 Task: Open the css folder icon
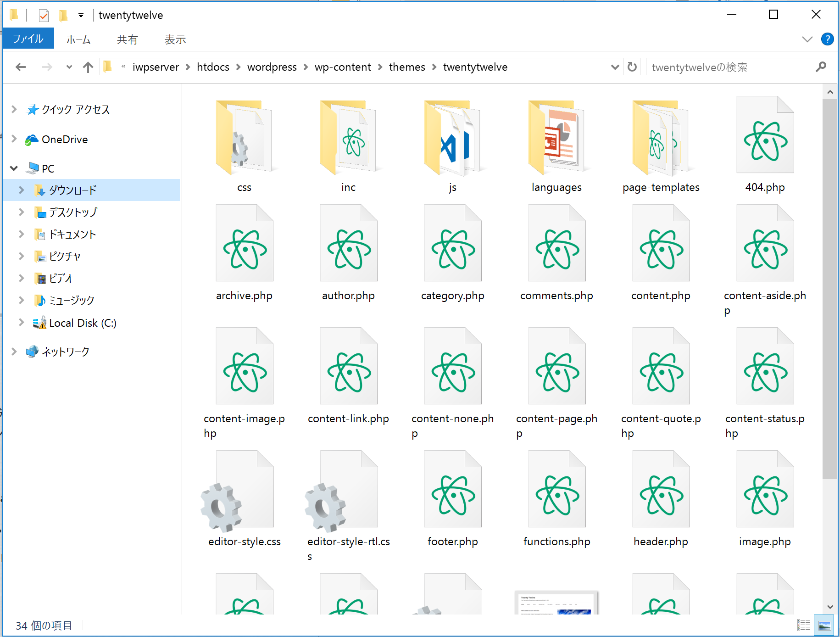244,138
